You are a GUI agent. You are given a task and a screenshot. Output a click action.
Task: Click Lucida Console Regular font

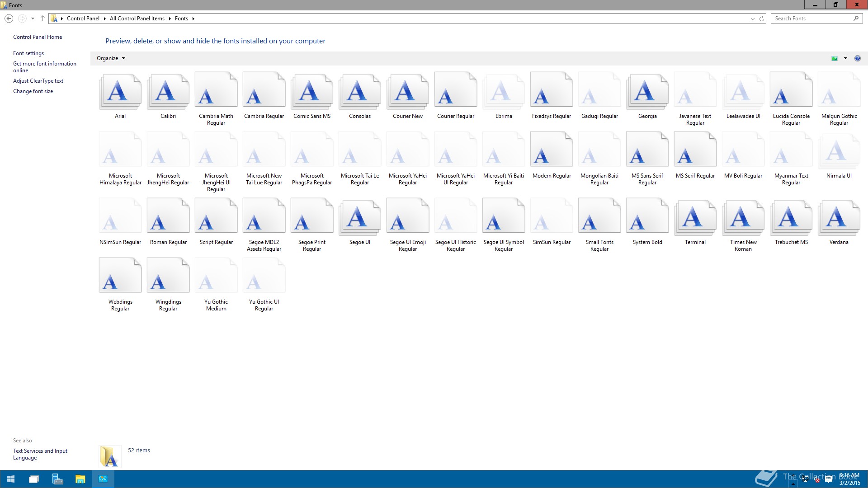[x=791, y=90]
